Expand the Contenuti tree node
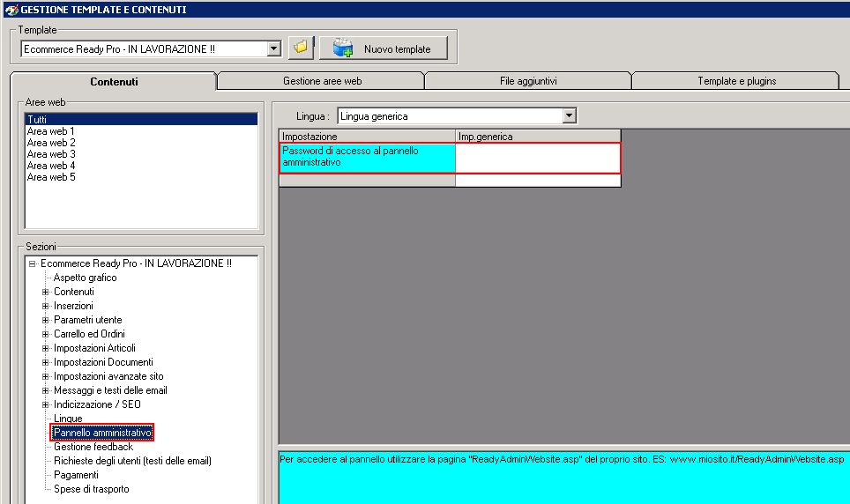This screenshot has width=850, height=504. click(x=46, y=292)
